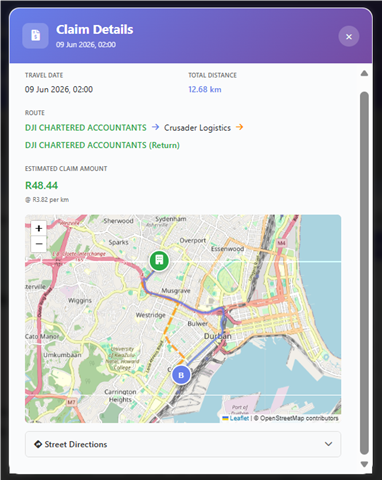This screenshot has height=480, width=382.
Task: Click the vertical scrollbar thumb
Action: (x=364, y=273)
